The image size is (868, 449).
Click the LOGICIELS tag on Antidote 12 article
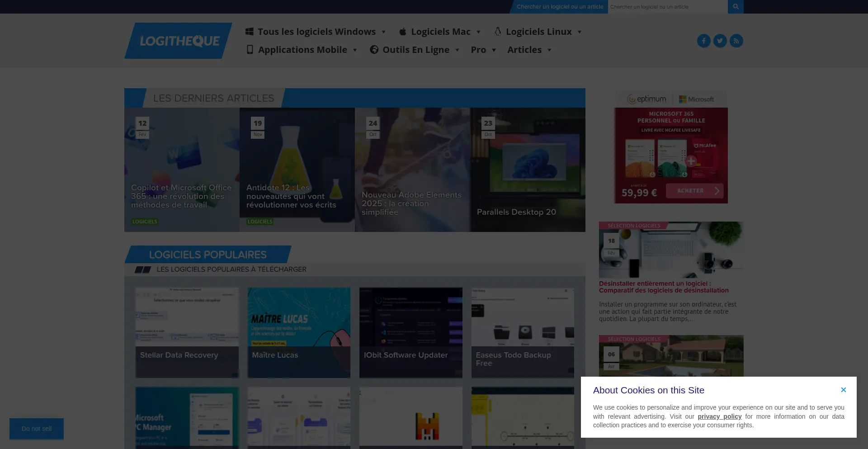tap(260, 222)
